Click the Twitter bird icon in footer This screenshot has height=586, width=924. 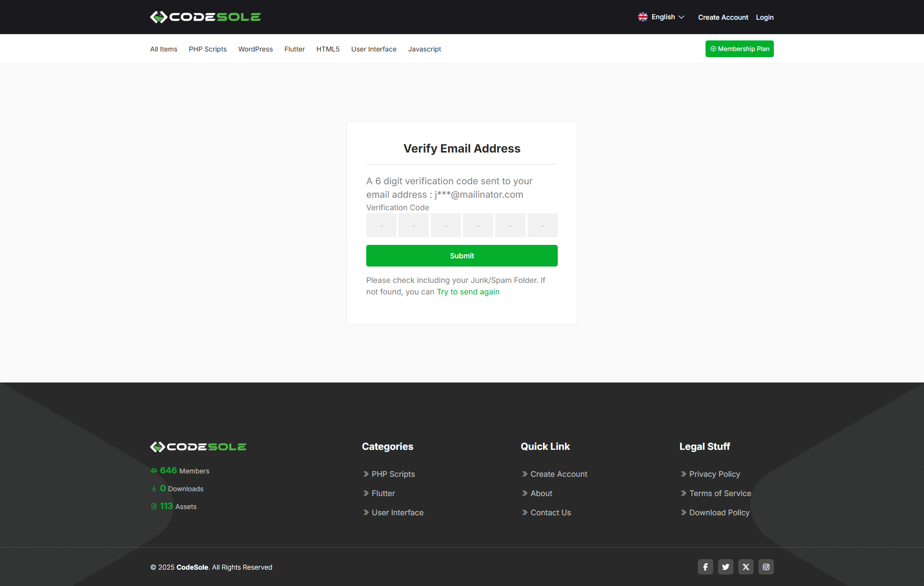725,567
